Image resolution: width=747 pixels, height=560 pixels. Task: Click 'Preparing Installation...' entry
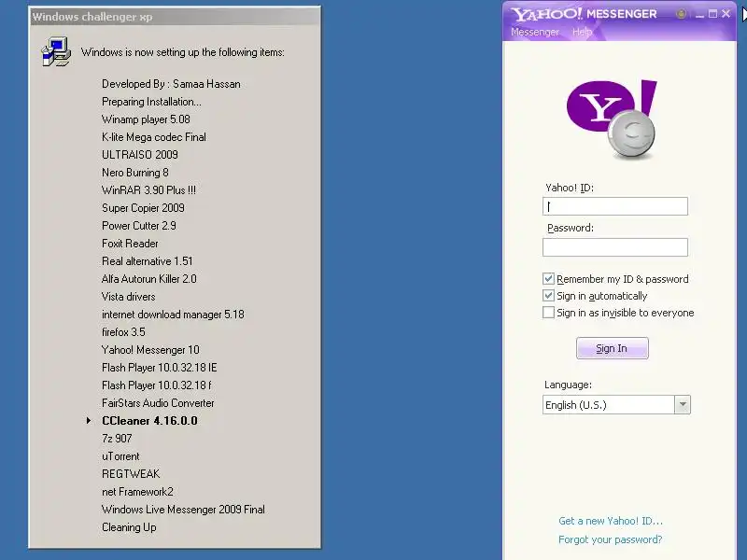tap(151, 102)
